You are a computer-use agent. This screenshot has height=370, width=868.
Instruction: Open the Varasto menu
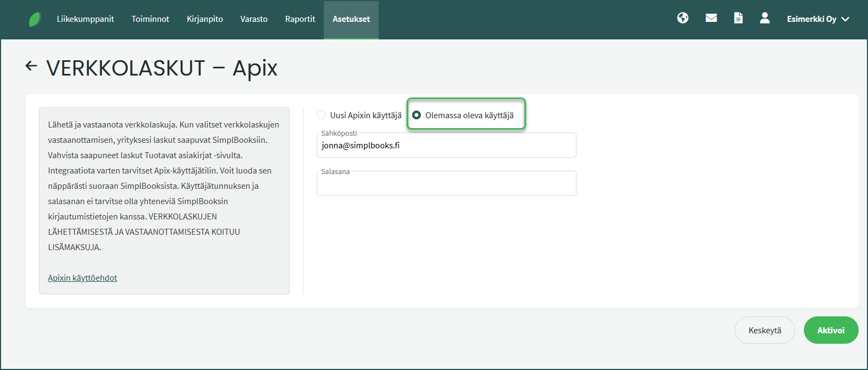[254, 19]
